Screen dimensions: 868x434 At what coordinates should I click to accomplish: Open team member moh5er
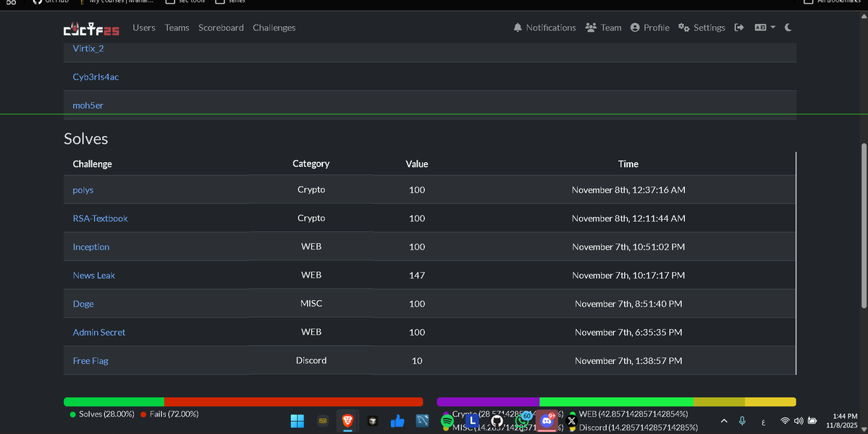[88, 105]
